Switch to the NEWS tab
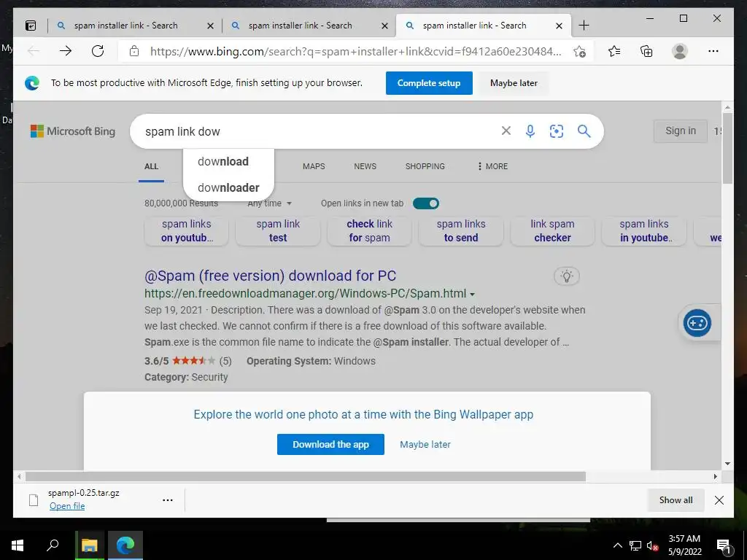 (365, 166)
